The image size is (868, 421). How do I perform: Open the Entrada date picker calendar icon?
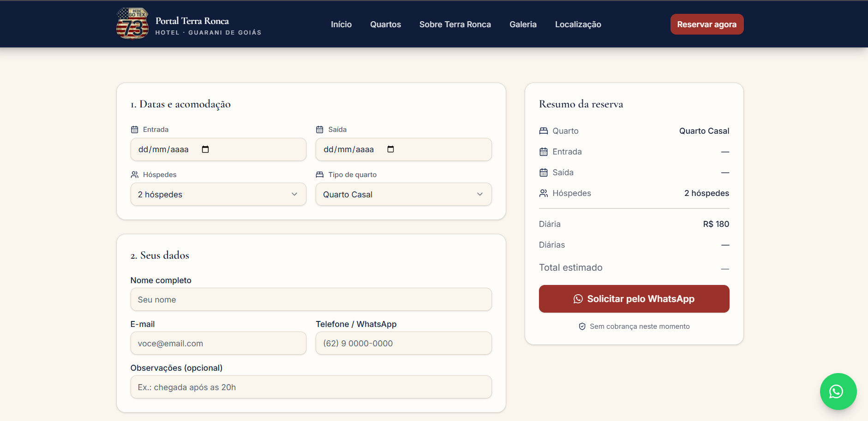click(x=205, y=149)
